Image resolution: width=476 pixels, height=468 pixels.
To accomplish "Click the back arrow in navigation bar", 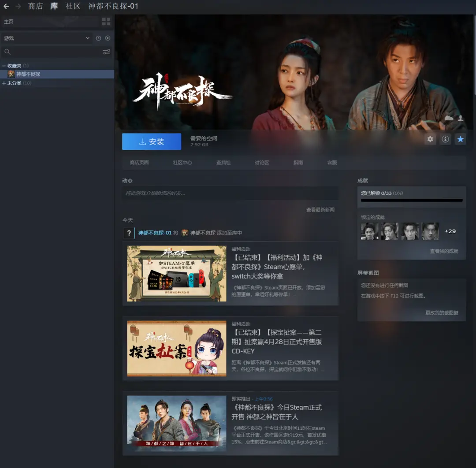I will [x=6, y=6].
